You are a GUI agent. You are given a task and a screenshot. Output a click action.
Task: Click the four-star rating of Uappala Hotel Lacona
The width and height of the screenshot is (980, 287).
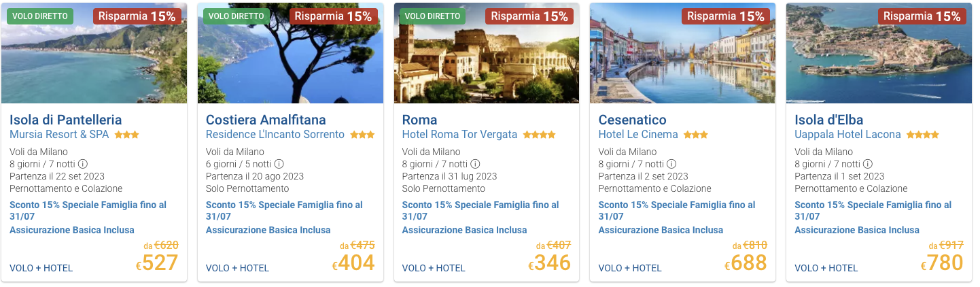(923, 135)
